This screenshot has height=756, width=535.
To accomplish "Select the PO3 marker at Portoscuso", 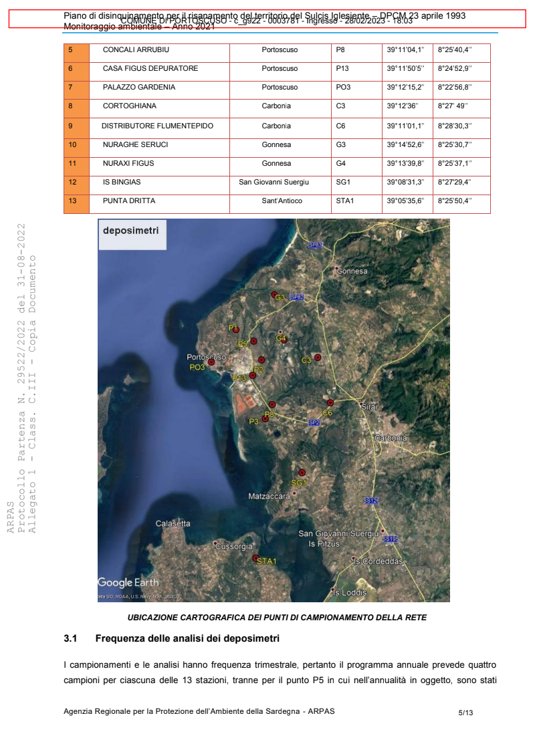I will 211,362.
